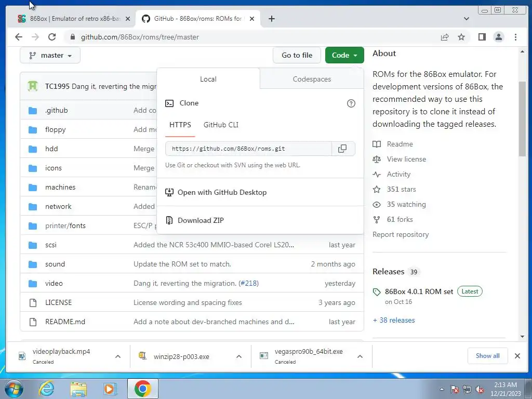Open the LICENSE file
Screen dimensions: 532x399
(58, 302)
